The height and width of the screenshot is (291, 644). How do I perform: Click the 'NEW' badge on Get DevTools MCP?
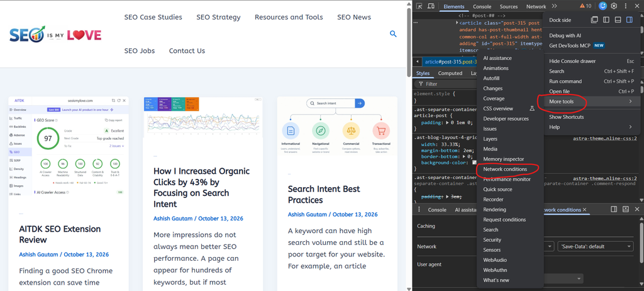(599, 46)
